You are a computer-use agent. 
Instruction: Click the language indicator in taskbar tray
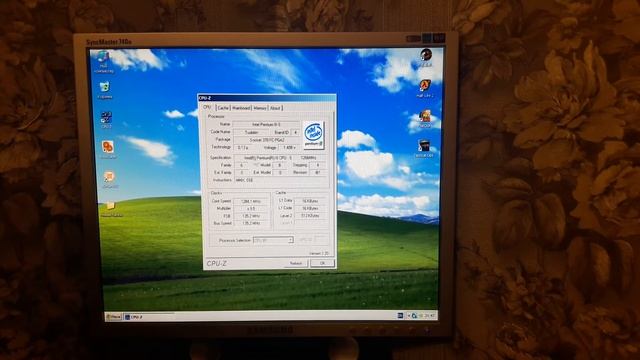pyautogui.click(x=400, y=316)
